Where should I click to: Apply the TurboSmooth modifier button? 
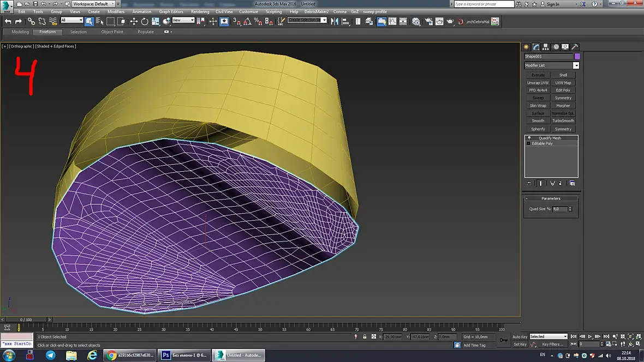click(x=563, y=121)
